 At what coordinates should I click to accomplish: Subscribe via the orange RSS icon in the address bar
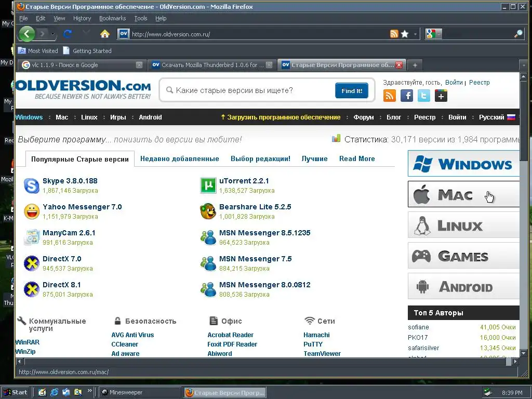[x=394, y=34]
